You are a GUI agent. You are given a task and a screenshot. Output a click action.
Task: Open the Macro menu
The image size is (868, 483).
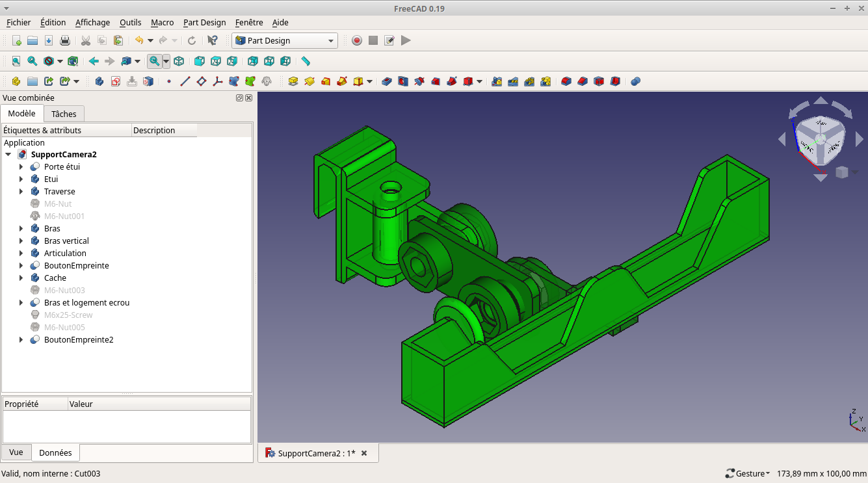(162, 22)
